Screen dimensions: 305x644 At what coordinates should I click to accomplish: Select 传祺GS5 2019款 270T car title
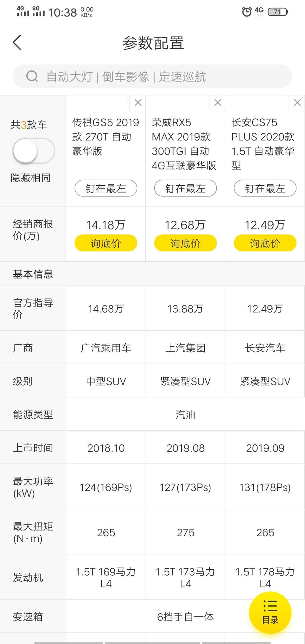tap(105, 137)
